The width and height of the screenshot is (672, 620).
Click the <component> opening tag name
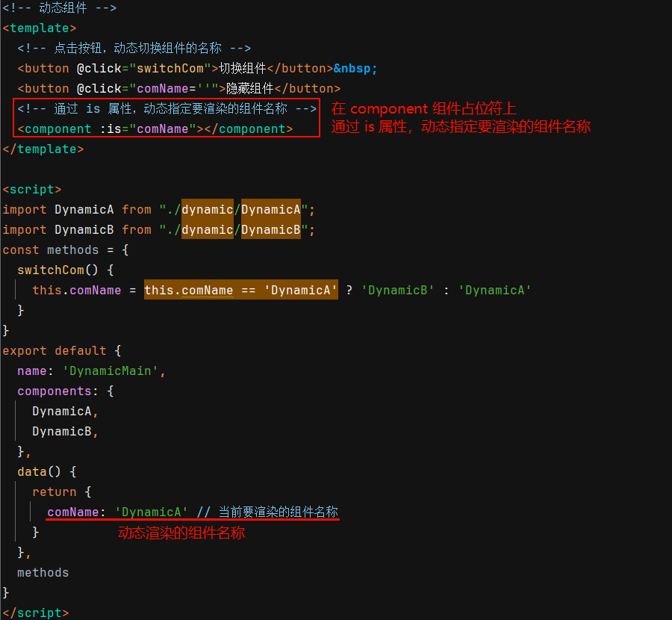[x=57, y=129]
